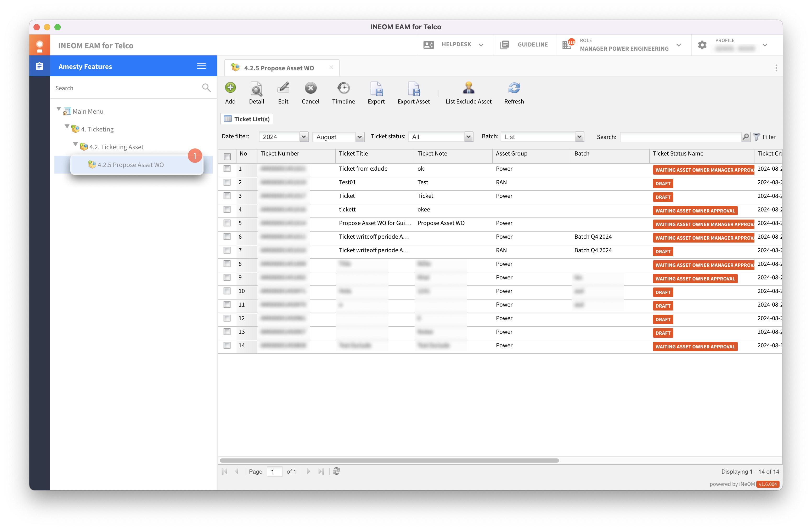Viewport: 812px width, 529px height.
Task: Open the year 2024 dropdown
Action: [x=304, y=137]
